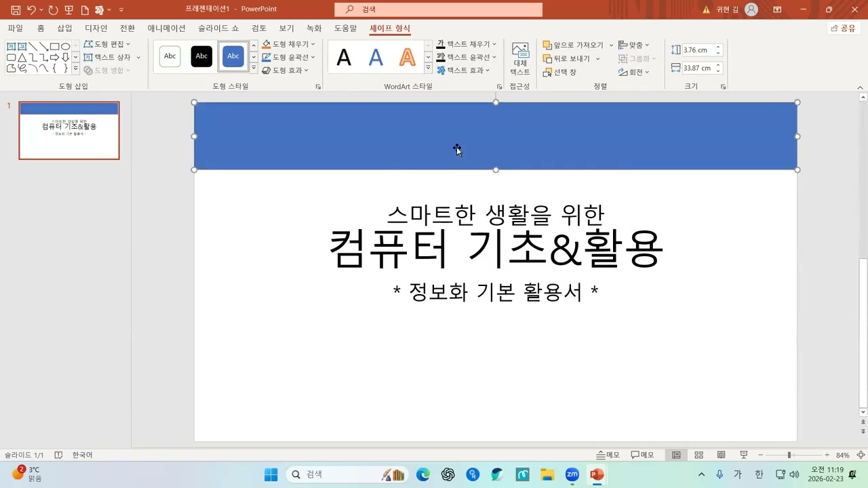
Task: Select the text box shape icon in the gallery
Action: [x=12, y=47]
